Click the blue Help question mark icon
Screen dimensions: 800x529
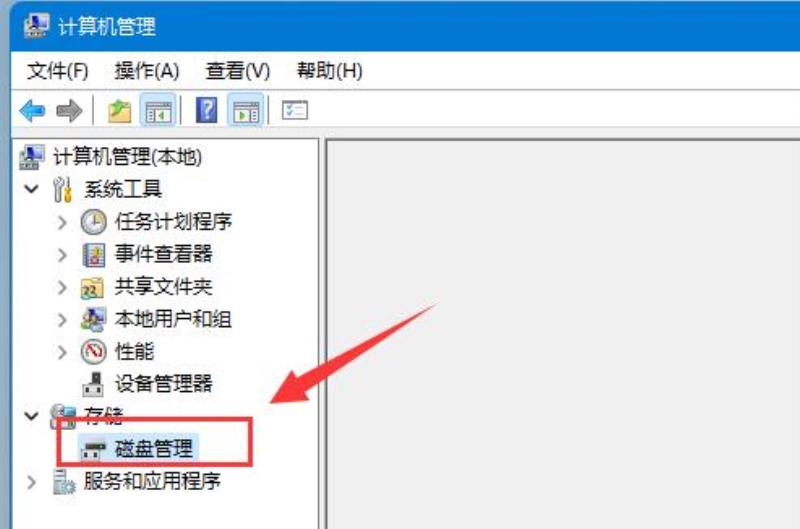tap(207, 110)
